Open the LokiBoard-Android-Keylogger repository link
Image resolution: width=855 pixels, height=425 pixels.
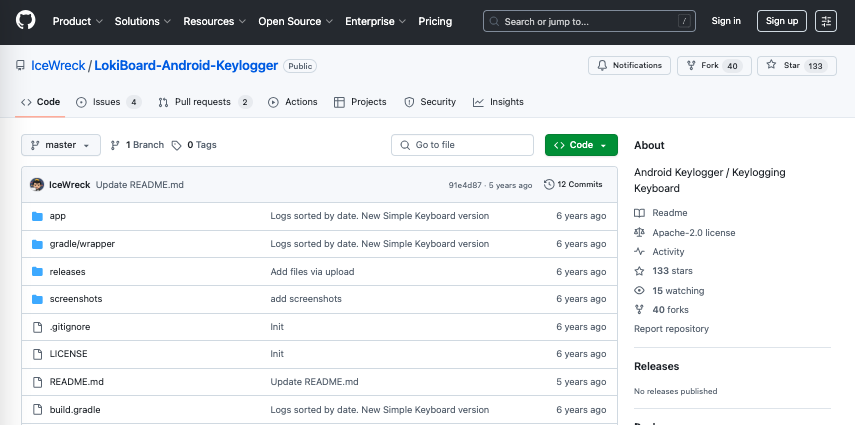click(186, 65)
